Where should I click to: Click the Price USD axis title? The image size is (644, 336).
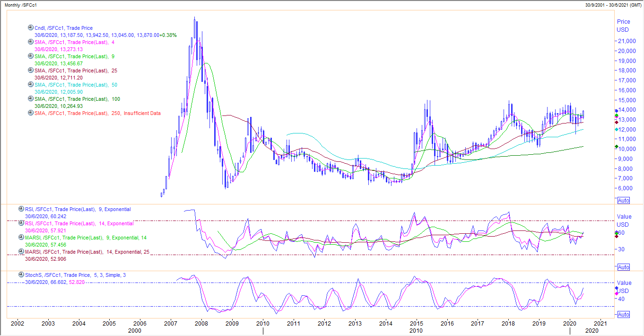tap(623, 26)
